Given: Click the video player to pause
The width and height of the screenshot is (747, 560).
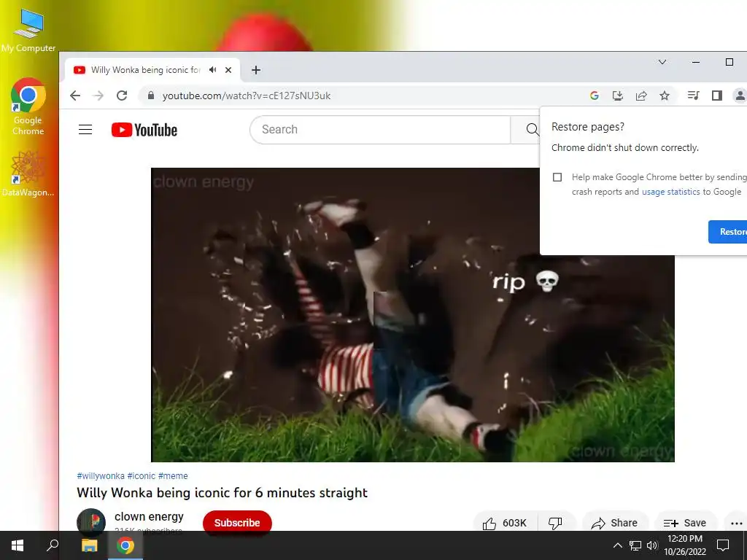Looking at the screenshot, I should pos(413,315).
